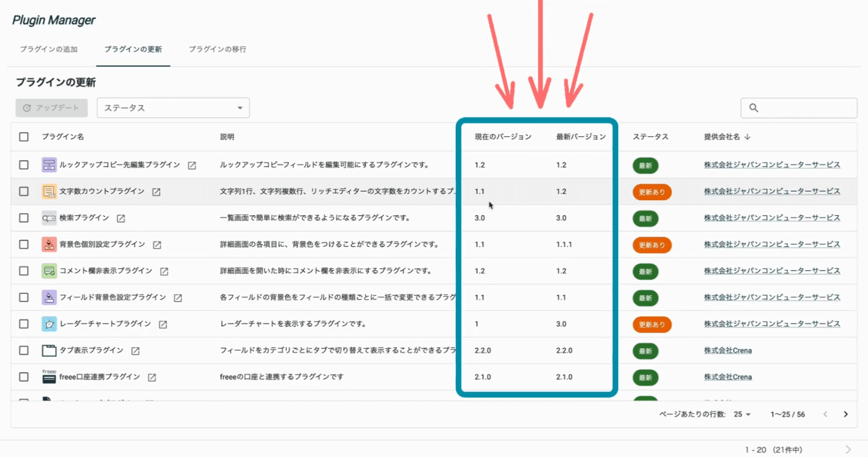Click 1～25 / 56 pagination text
Viewport: 868px width, 457px height.
click(788, 414)
